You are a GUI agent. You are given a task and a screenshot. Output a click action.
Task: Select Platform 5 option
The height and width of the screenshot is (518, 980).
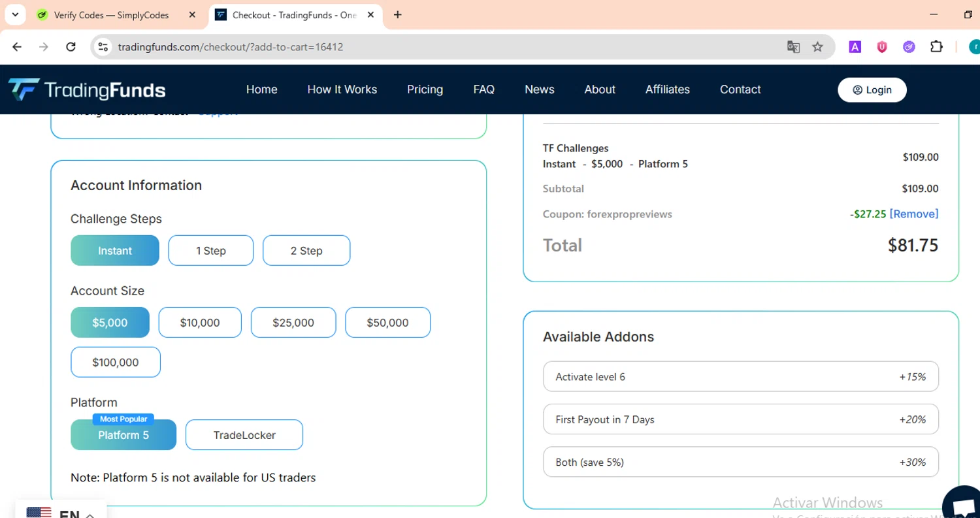point(123,434)
